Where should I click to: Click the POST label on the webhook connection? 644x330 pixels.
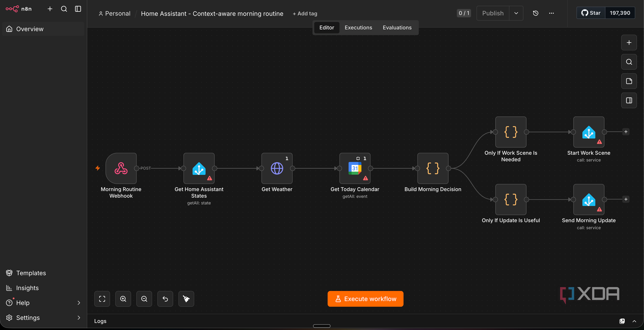point(146,169)
